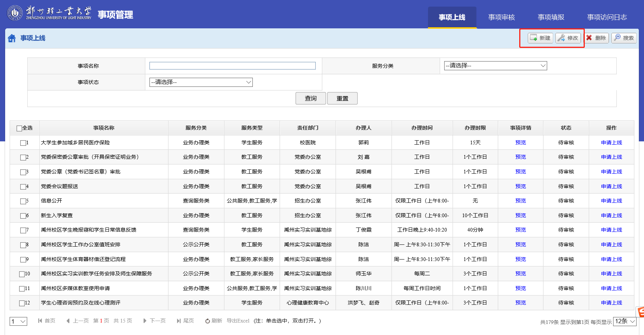644x335 pixels.
Task: Jump to last page 尾页
Action: click(185, 321)
